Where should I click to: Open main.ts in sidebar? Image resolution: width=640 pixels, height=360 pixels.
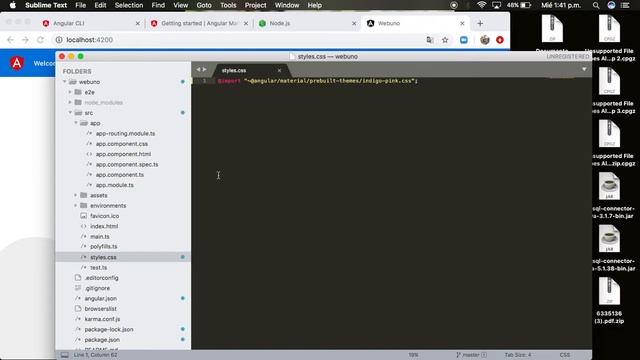pos(100,236)
